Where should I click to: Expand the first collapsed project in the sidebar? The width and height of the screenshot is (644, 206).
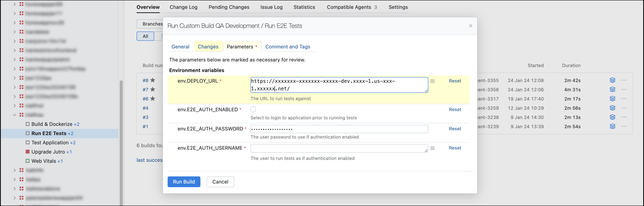[15, 4]
